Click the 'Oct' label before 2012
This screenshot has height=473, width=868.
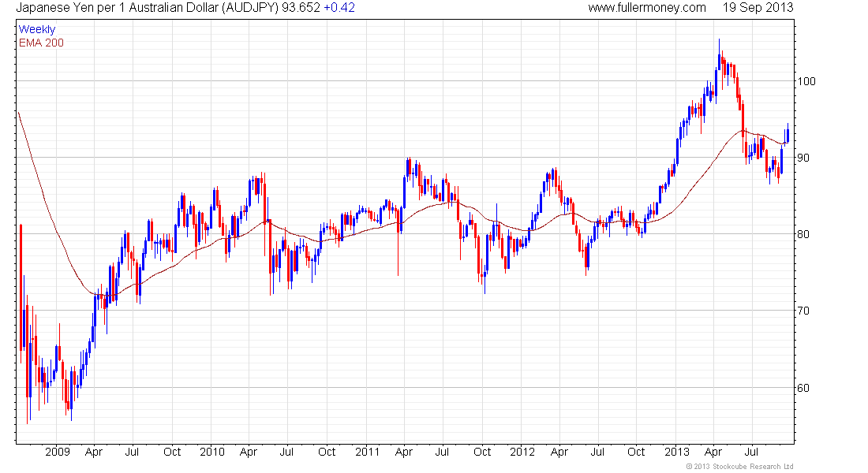pos(481,452)
